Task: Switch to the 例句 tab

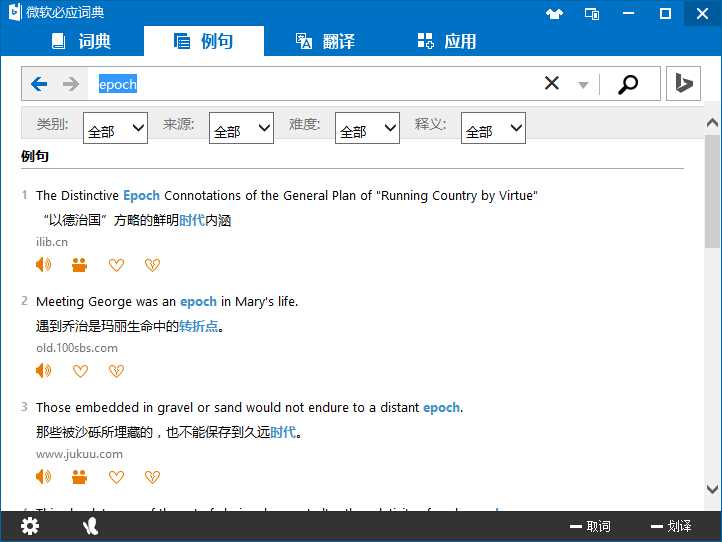Action: (x=204, y=41)
